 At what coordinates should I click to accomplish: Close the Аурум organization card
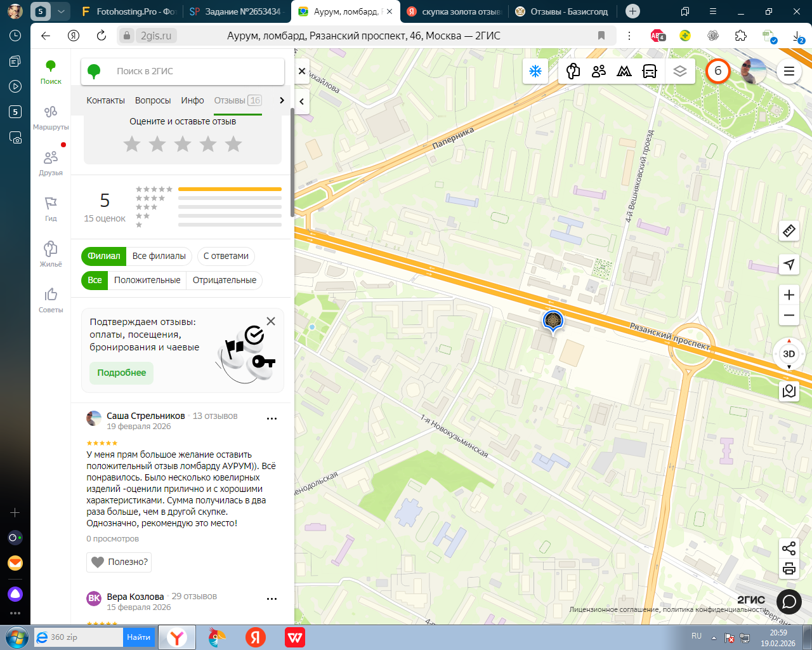pyautogui.click(x=302, y=71)
